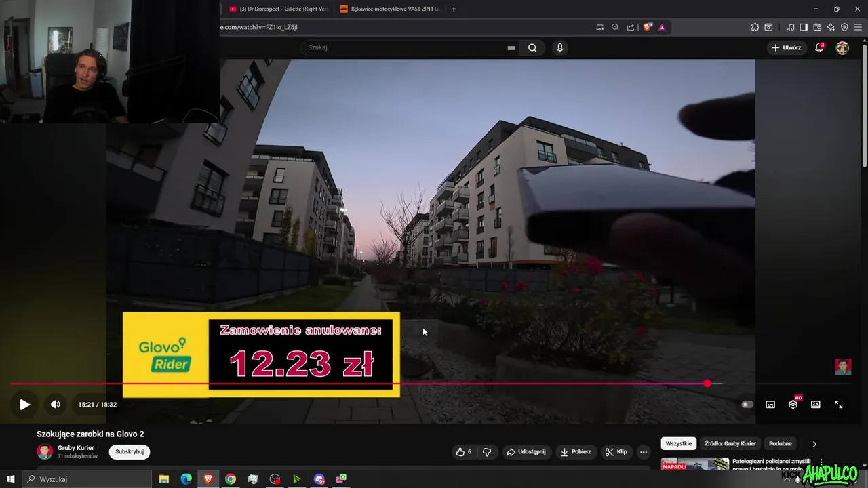This screenshot has height=488, width=868.
Task: Click the red playhead scrubber dot
Action: tap(707, 384)
